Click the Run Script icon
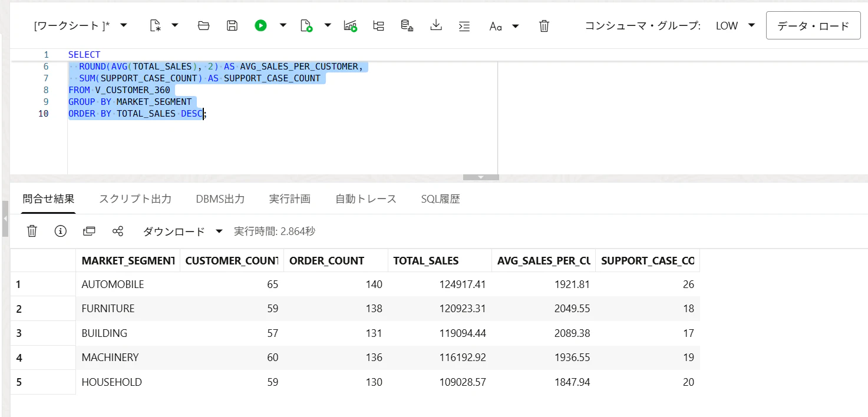Screen dimensions: 868x417 click(306, 25)
